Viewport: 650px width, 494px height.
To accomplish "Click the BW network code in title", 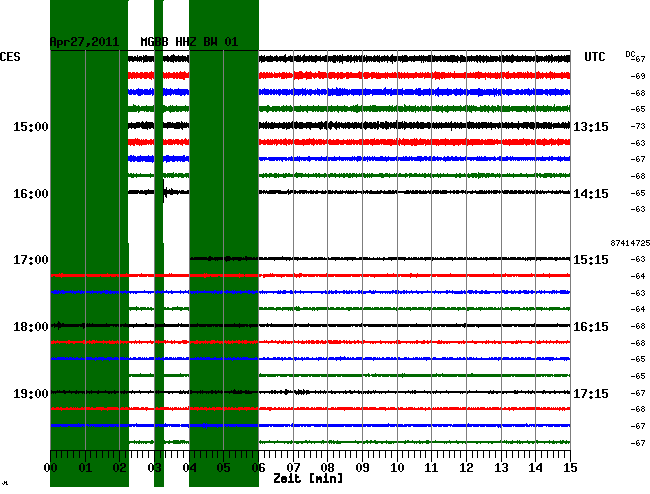I will coord(210,42).
